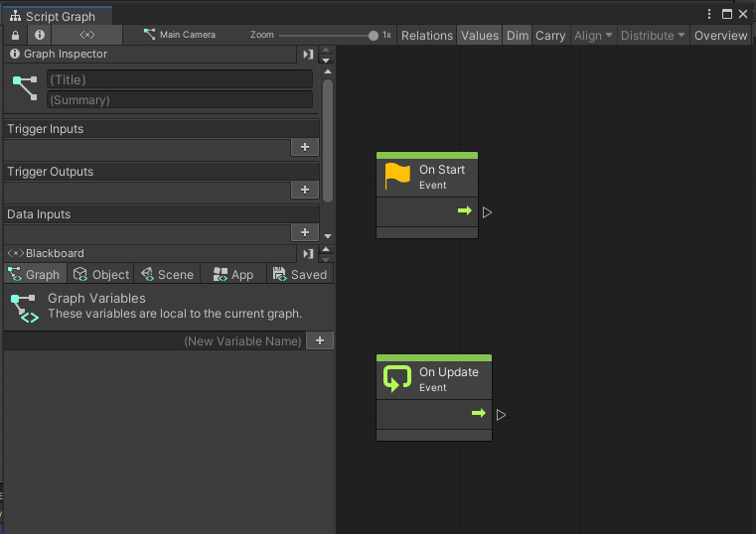Select the Saved variables tab
The height and width of the screenshot is (534, 756).
pos(300,275)
